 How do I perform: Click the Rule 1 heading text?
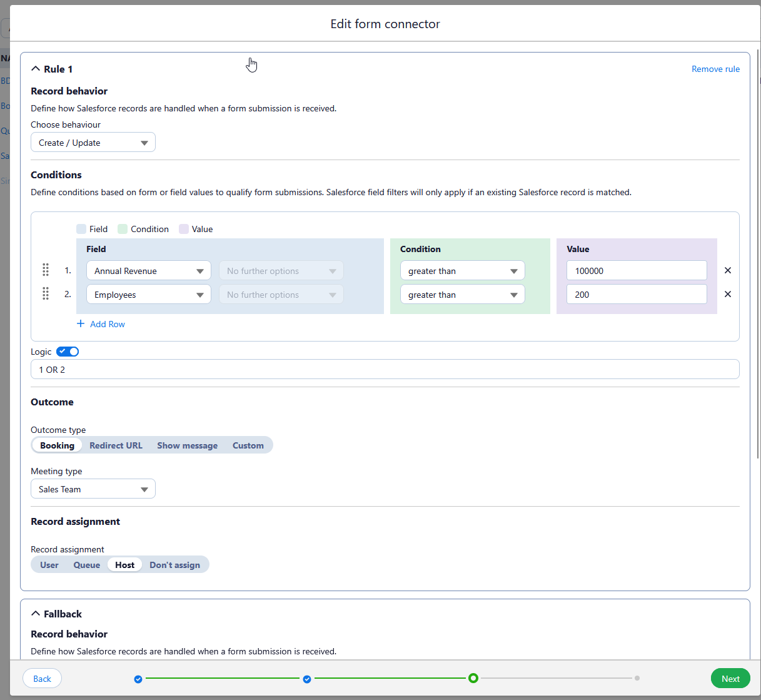pos(58,69)
